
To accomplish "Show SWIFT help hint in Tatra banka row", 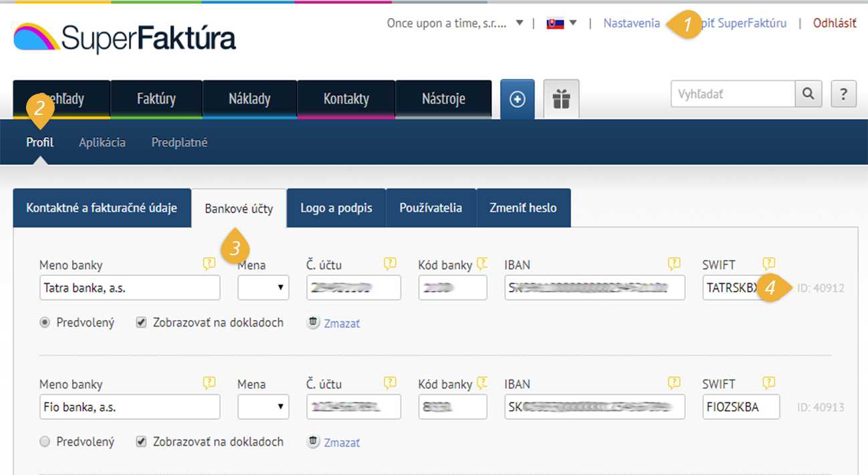I will (x=769, y=264).
